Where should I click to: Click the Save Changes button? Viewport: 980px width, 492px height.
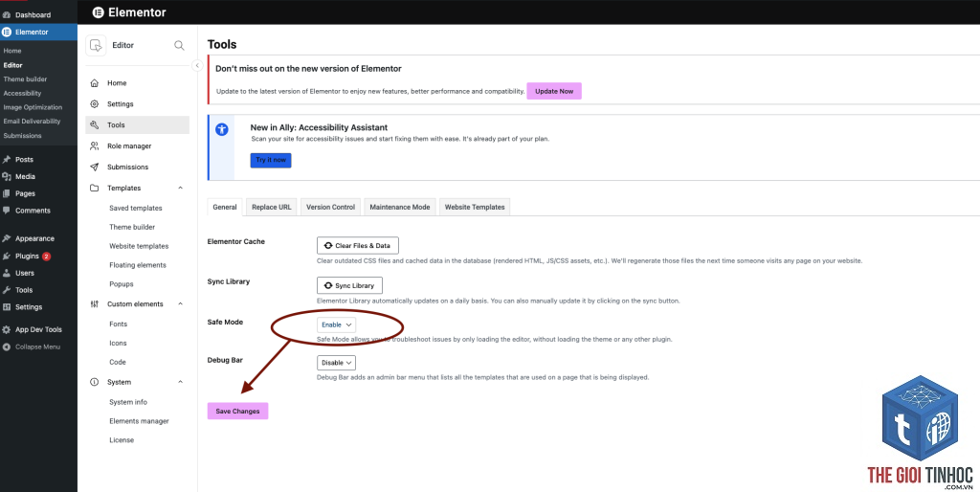tap(237, 411)
